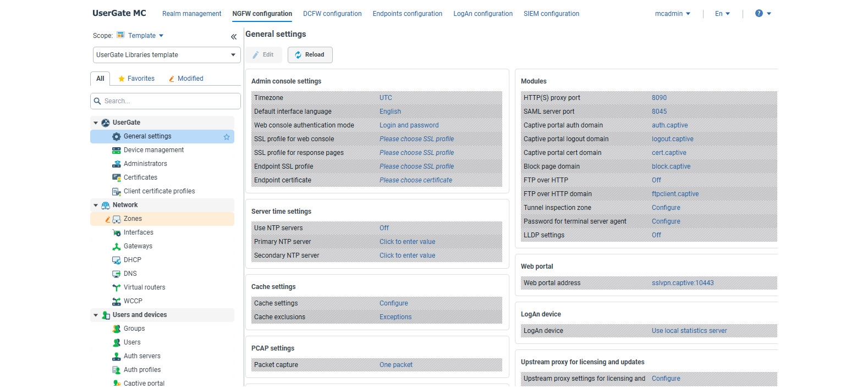Click the Auth profiles icon
868x389 pixels.
pos(117,370)
